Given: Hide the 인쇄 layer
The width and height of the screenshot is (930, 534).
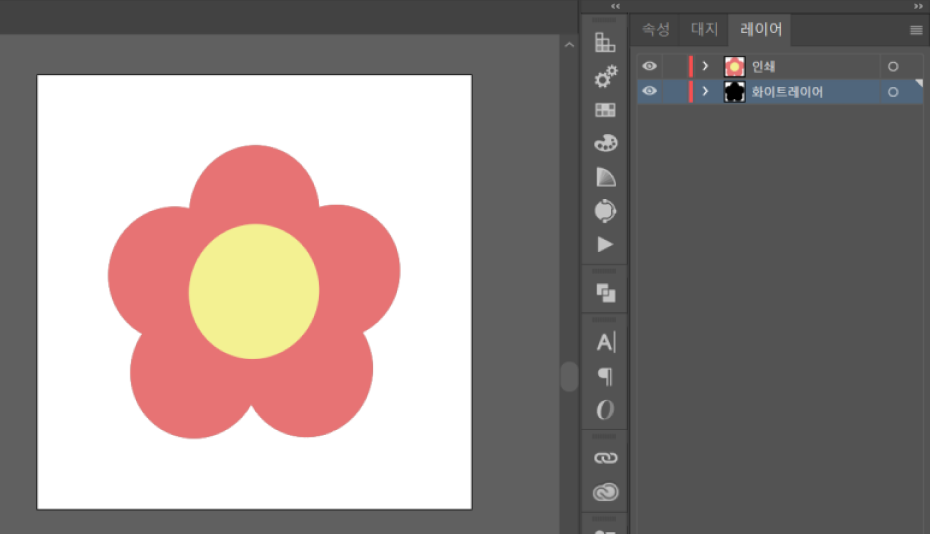Looking at the screenshot, I should click(650, 66).
